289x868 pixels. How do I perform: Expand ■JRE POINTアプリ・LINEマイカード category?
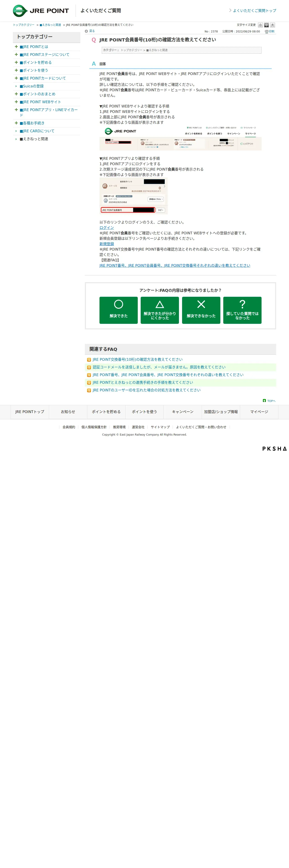[16, 110]
